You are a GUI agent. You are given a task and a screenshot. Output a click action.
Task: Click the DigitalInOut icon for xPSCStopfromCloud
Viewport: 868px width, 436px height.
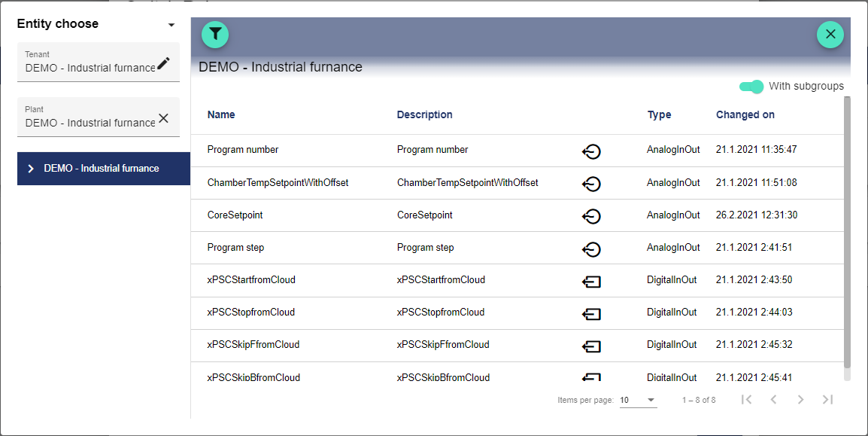pos(591,314)
